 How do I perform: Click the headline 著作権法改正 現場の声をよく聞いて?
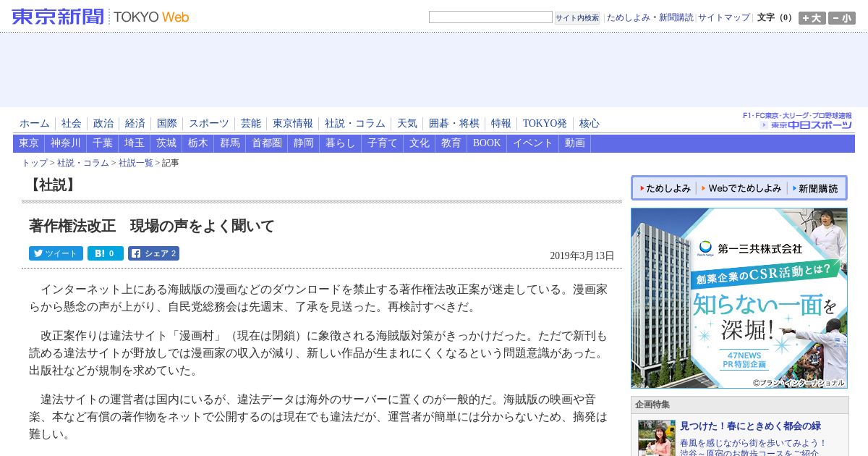152,226
